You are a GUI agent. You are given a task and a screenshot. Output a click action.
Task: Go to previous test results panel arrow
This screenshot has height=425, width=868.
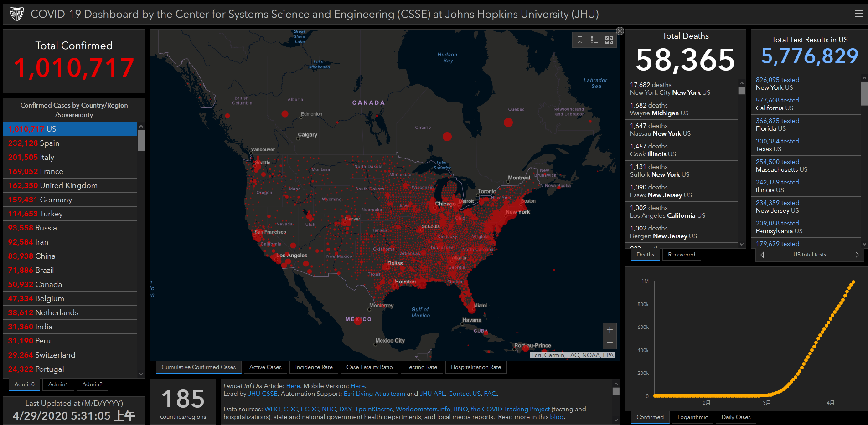[762, 255]
